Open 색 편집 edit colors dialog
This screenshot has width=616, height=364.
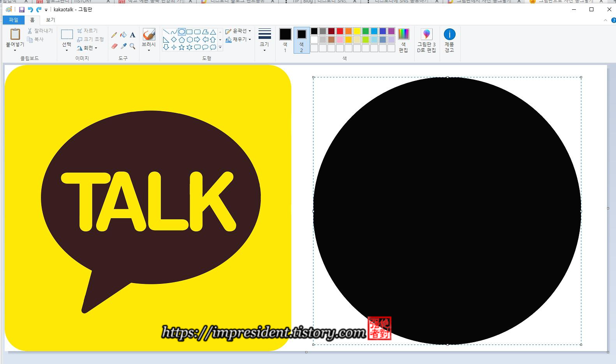click(x=403, y=40)
